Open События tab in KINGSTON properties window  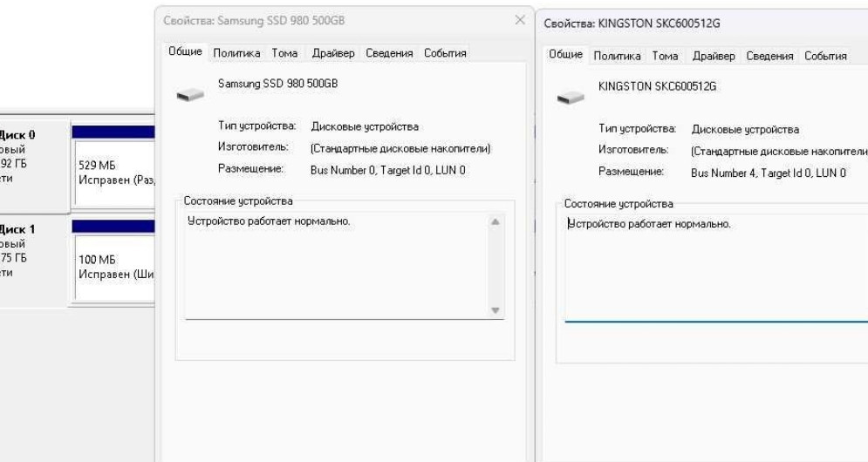[825, 56]
